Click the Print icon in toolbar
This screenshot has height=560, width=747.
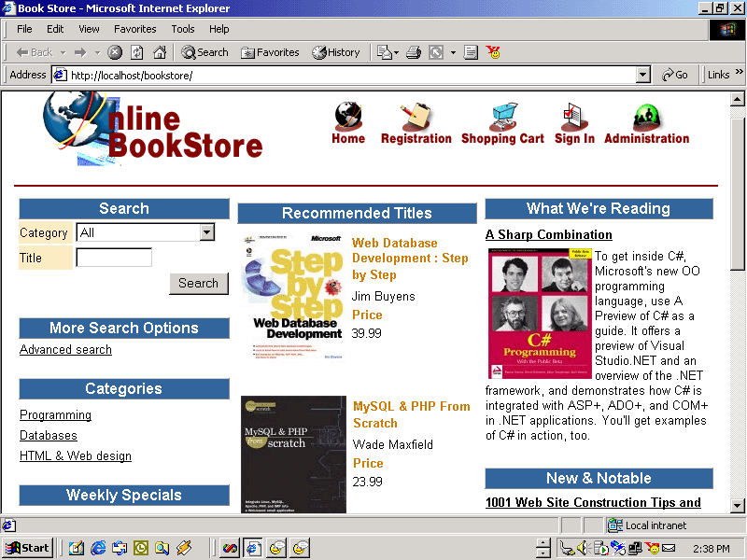coord(414,52)
